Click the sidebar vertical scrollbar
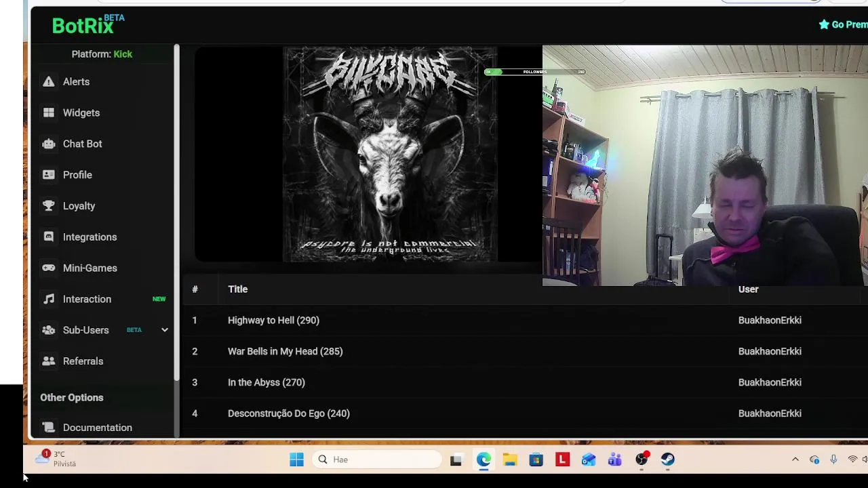The width and height of the screenshot is (868, 488). point(176,211)
